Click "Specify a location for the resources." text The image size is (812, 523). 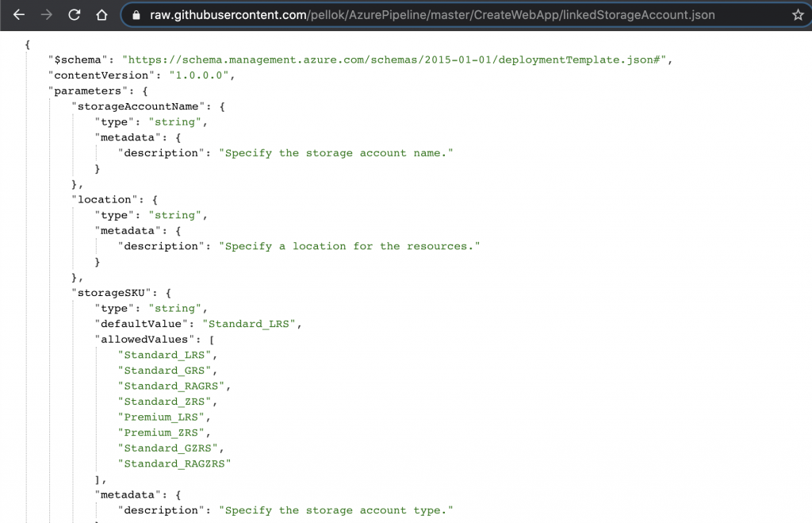coord(349,247)
